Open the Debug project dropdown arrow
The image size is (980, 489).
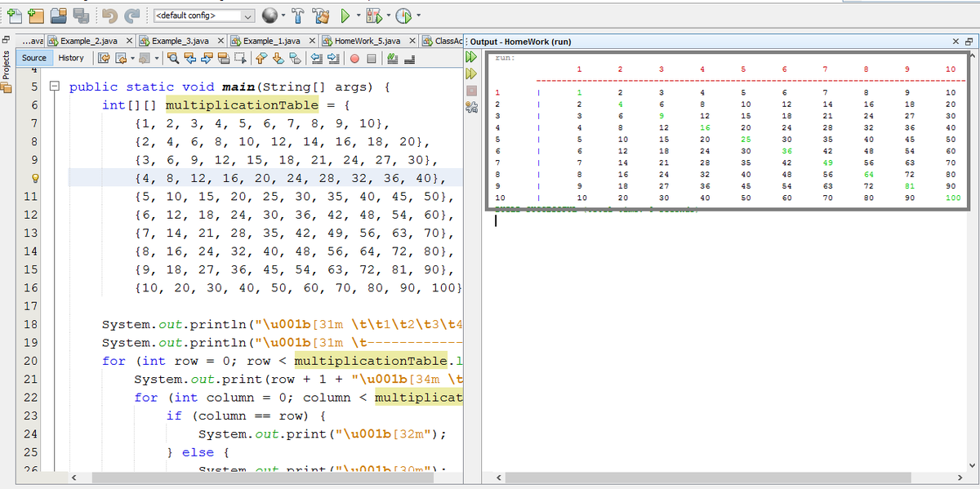390,15
